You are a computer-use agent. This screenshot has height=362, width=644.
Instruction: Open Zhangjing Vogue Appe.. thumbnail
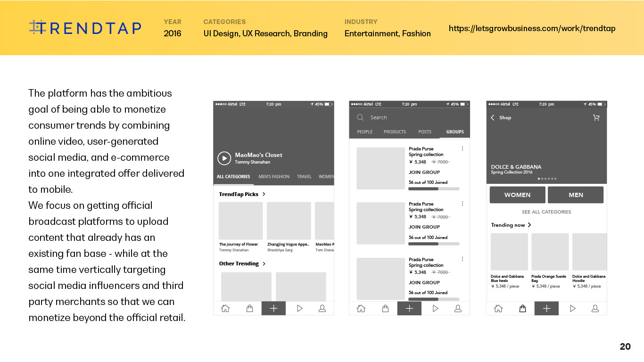click(289, 221)
